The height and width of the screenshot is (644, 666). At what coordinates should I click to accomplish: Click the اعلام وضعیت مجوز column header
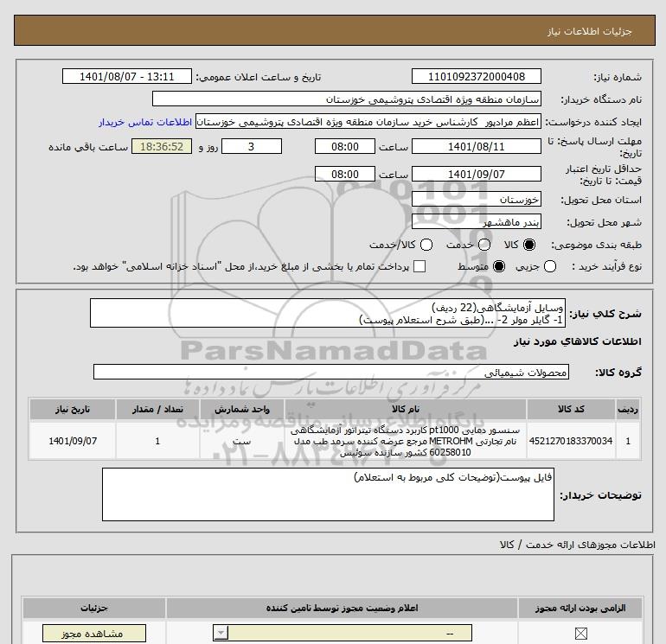pos(342,608)
